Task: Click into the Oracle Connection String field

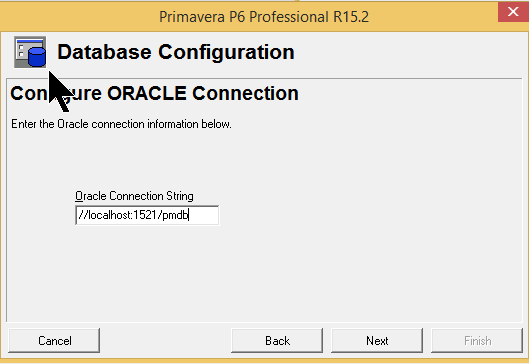Action: click(x=147, y=215)
